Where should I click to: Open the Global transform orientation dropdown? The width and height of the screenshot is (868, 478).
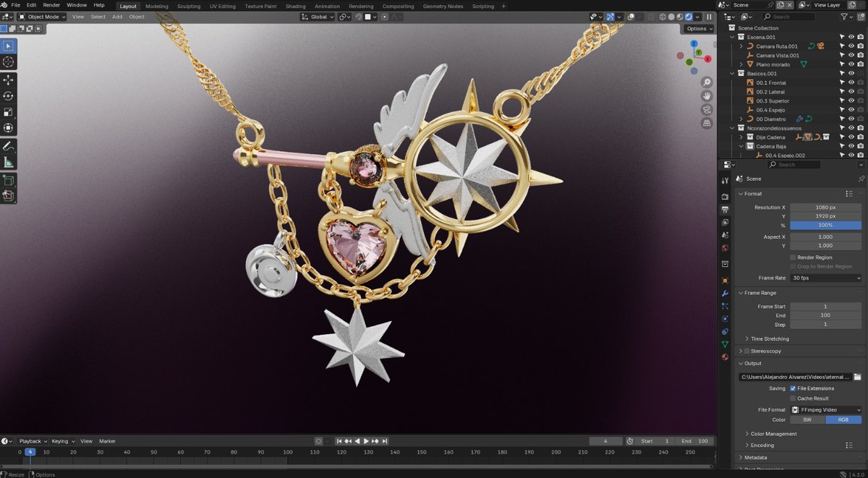pos(318,17)
